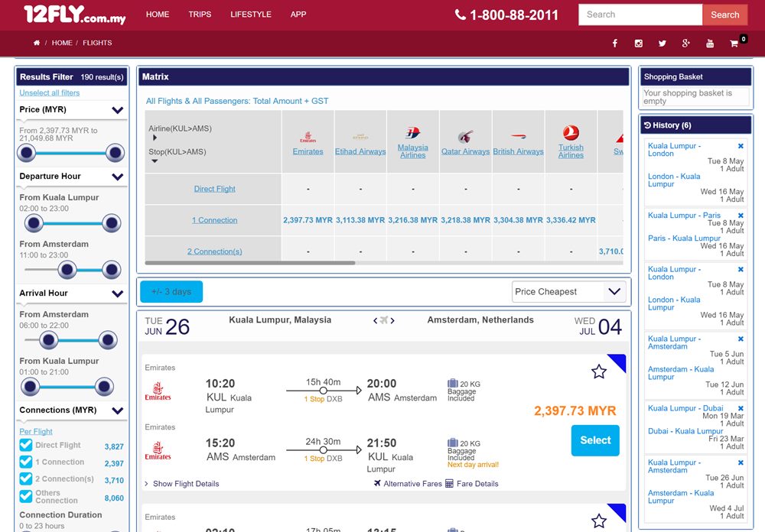This screenshot has width=765, height=532.
Task: Click the red Search button
Action: coord(724,15)
